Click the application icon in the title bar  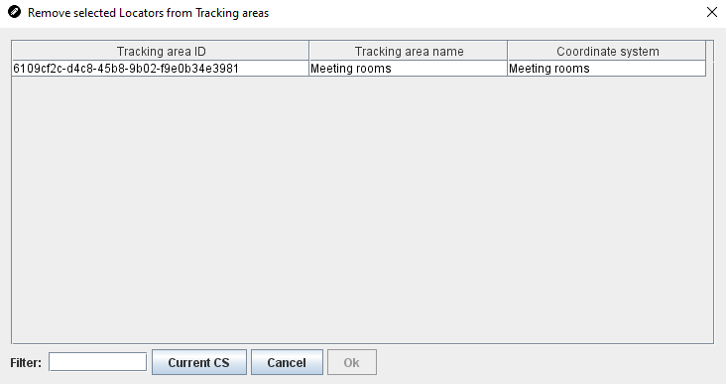14,12
